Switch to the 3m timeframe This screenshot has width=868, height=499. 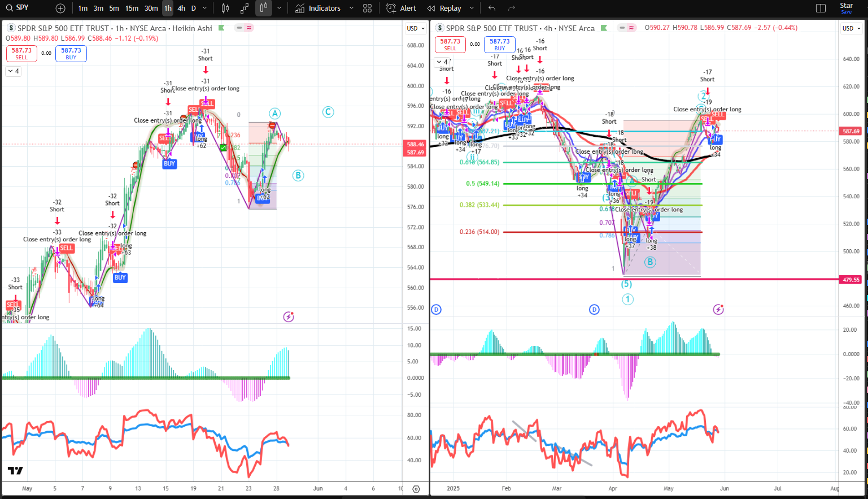pos(98,8)
